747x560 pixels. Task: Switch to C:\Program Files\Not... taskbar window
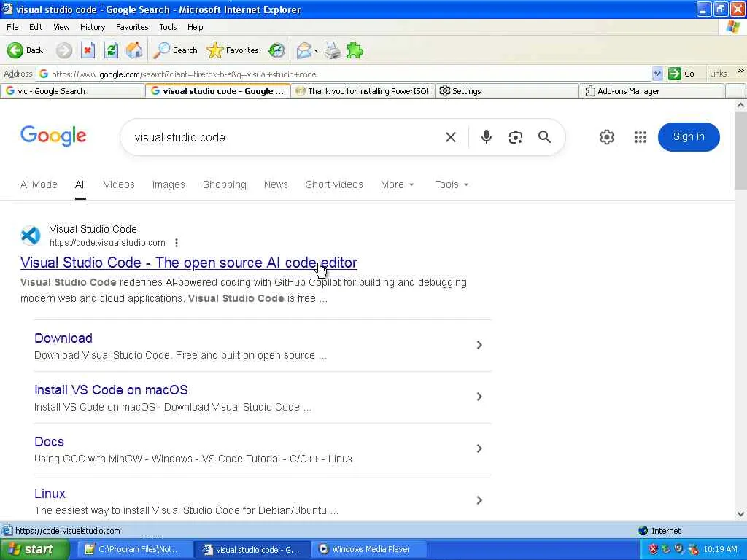pos(135,550)
